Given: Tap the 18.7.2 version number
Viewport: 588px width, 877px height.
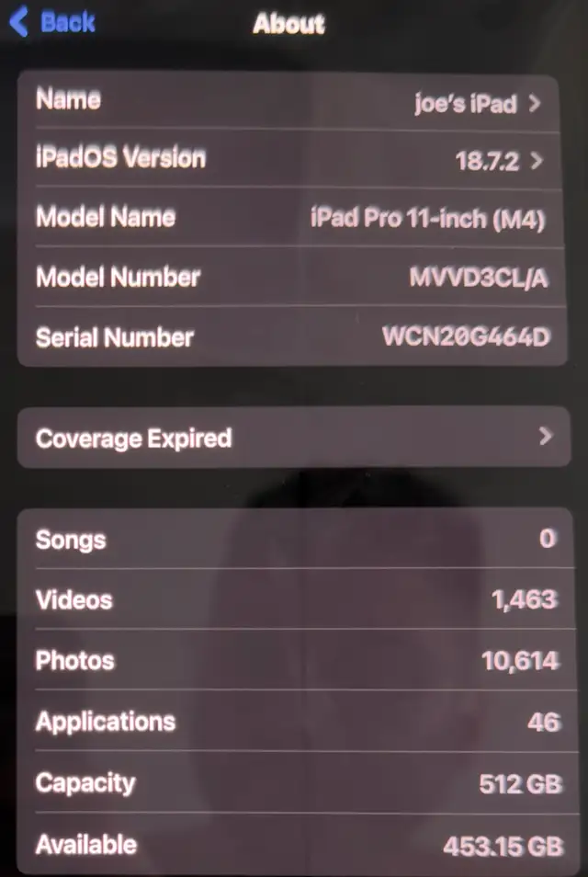Looking at the screenshot, I should tap(487, 162).
